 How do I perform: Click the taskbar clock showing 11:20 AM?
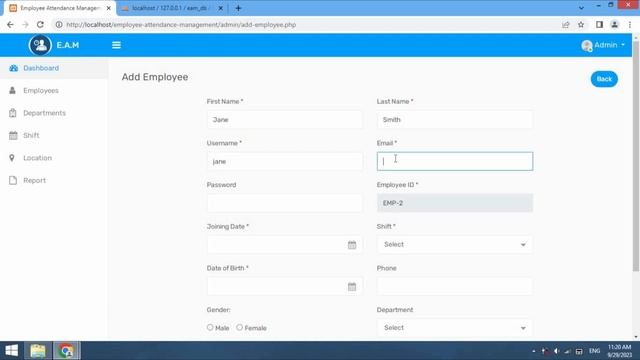coord(619,351)
